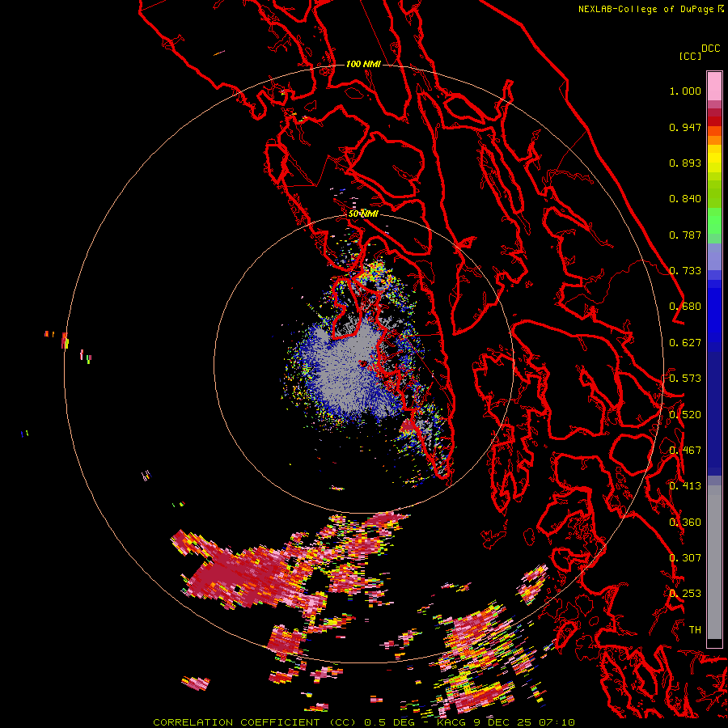The width and height of the screenshot is (728, 728).
Task: Click the 0.947 scale value
Action: [685, 127]
